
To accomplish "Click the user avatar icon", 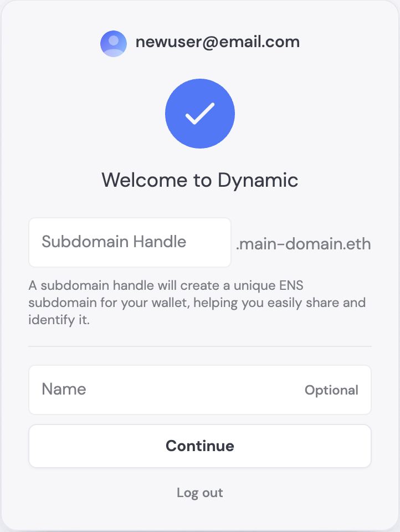I will point(114,43).
